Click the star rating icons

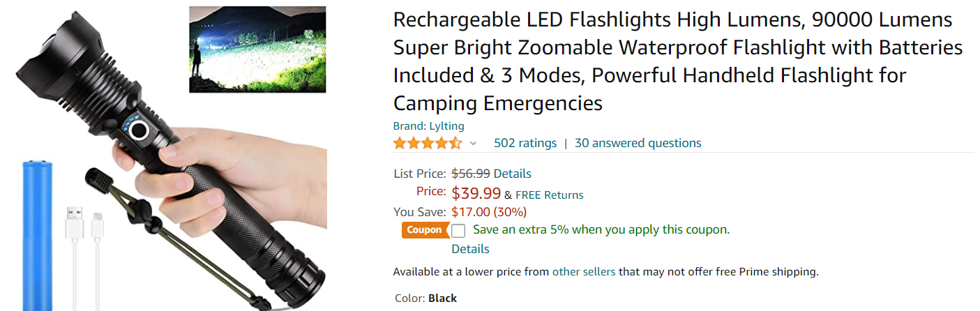(x=427, y=144)
